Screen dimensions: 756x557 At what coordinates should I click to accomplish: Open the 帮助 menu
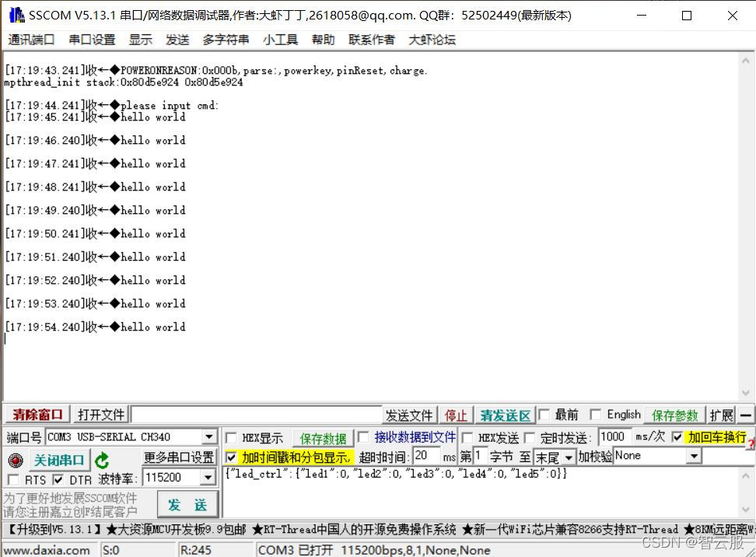point(323,40)
